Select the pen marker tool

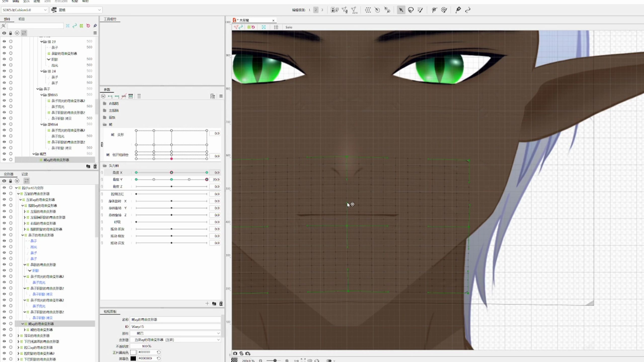[458, 10]
